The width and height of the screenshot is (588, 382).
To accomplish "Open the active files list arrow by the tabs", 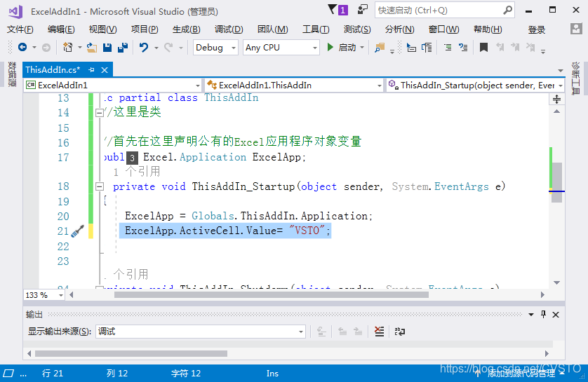I will [560, 70].
